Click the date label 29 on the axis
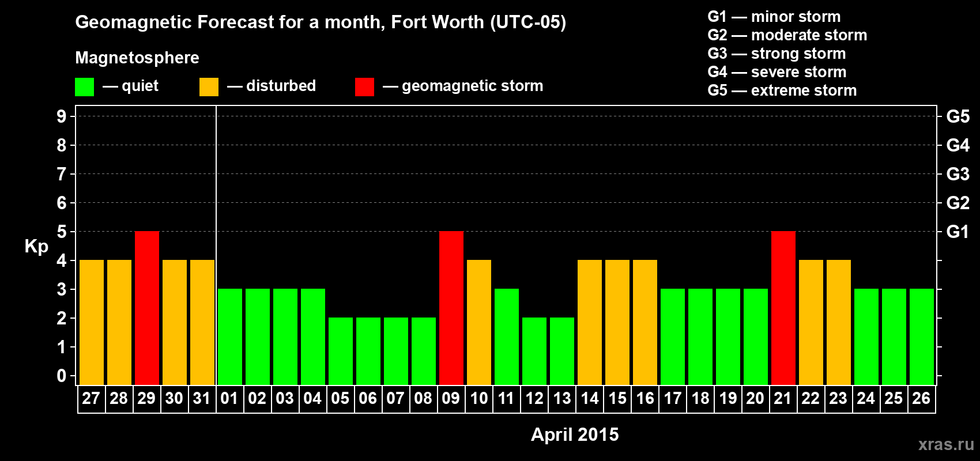This screenshot has width=980, height=461. (146, 399)
